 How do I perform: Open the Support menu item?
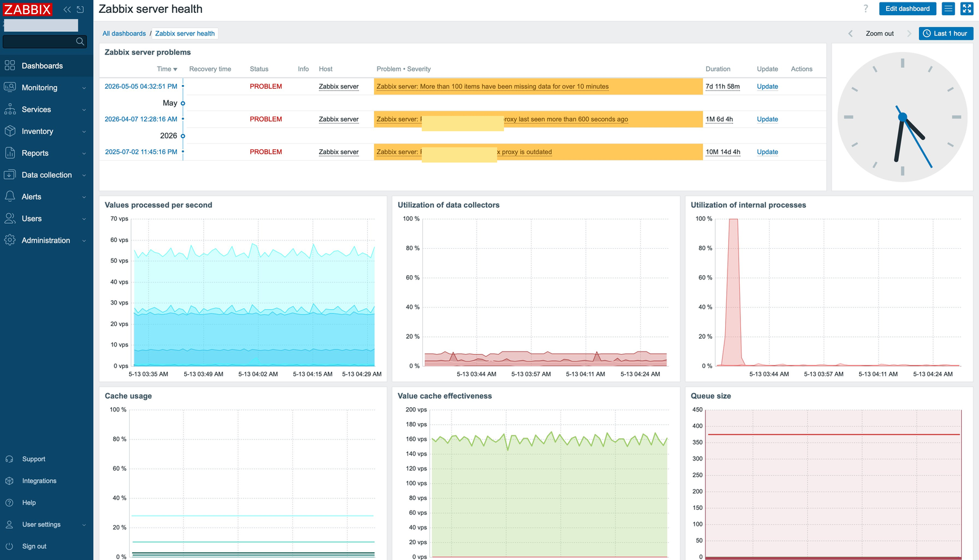[x=47, y=459]
